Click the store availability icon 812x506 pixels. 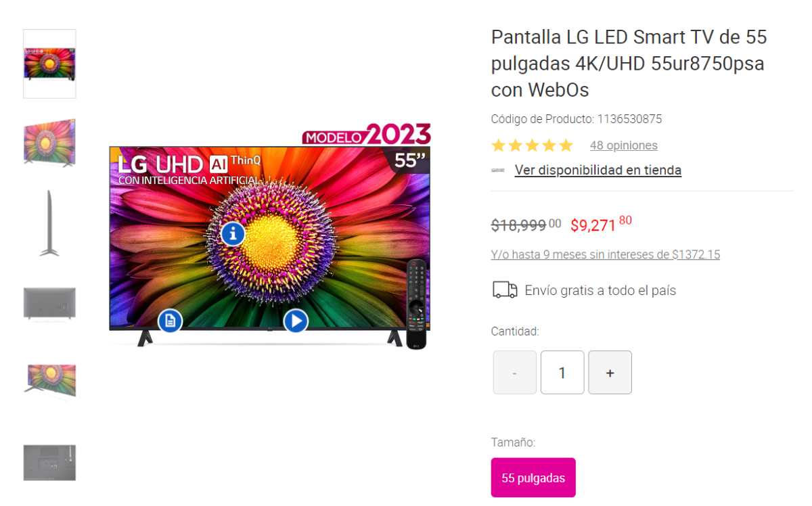[x=499, y=170]
